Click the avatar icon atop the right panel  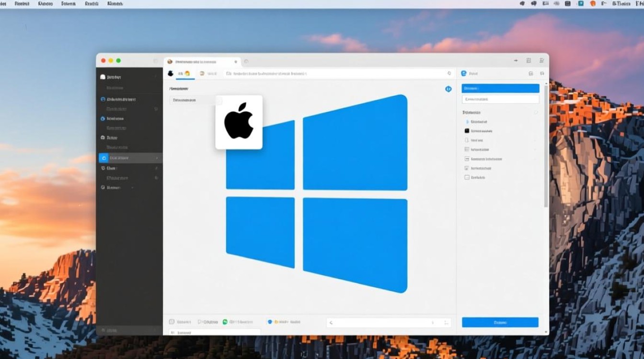(x=465, y=73)
